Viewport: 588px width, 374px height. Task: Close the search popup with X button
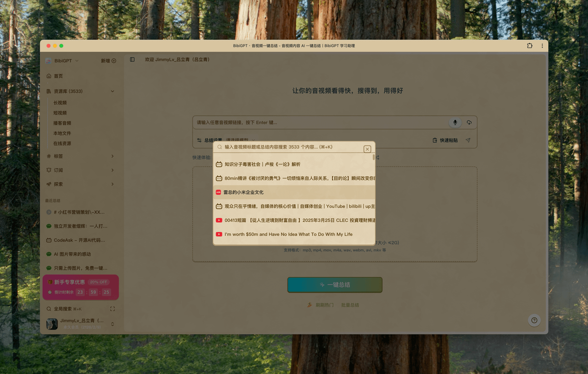367,149
